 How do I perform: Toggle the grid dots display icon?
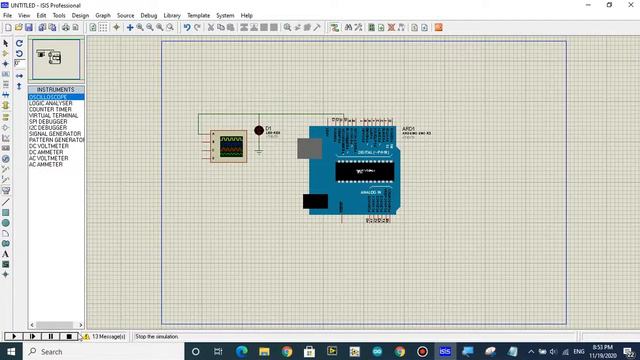(x=103, y=27)
